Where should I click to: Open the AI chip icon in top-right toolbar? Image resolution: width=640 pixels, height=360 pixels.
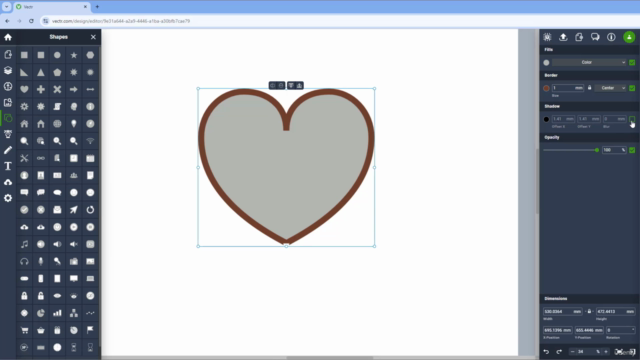[x=547, y=37]
